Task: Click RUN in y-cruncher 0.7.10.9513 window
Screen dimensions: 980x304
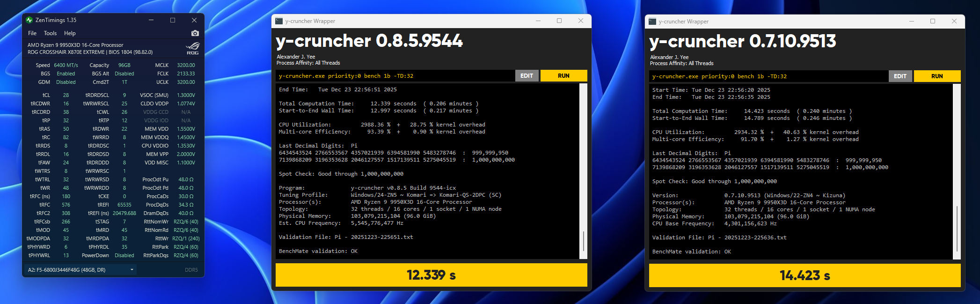Action: (x=937, y=76)
